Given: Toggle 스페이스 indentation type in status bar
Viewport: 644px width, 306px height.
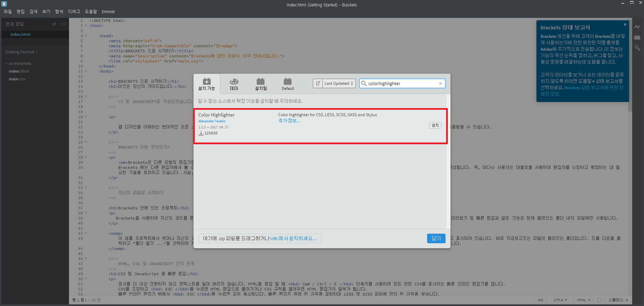Looking at the screenshot, I should click(x=616, y=300).
